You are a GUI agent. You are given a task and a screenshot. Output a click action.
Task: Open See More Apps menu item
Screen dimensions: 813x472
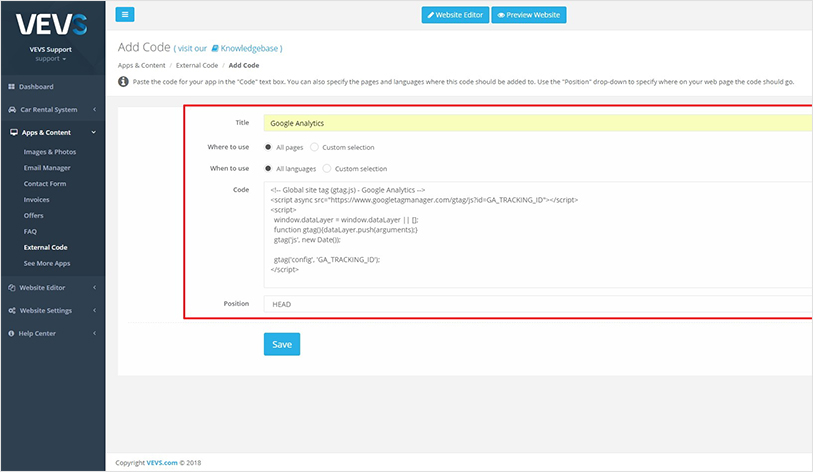[x=47, y=263]
